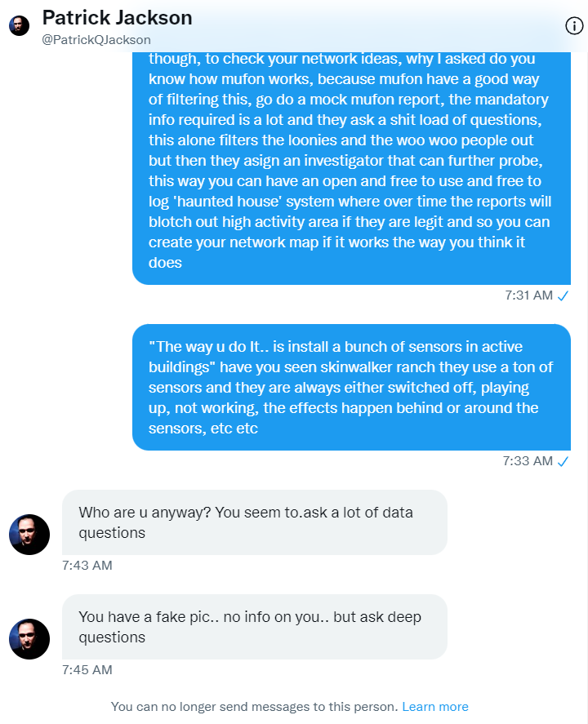Click the avatar next to the fake pic message

click(29, 639)
